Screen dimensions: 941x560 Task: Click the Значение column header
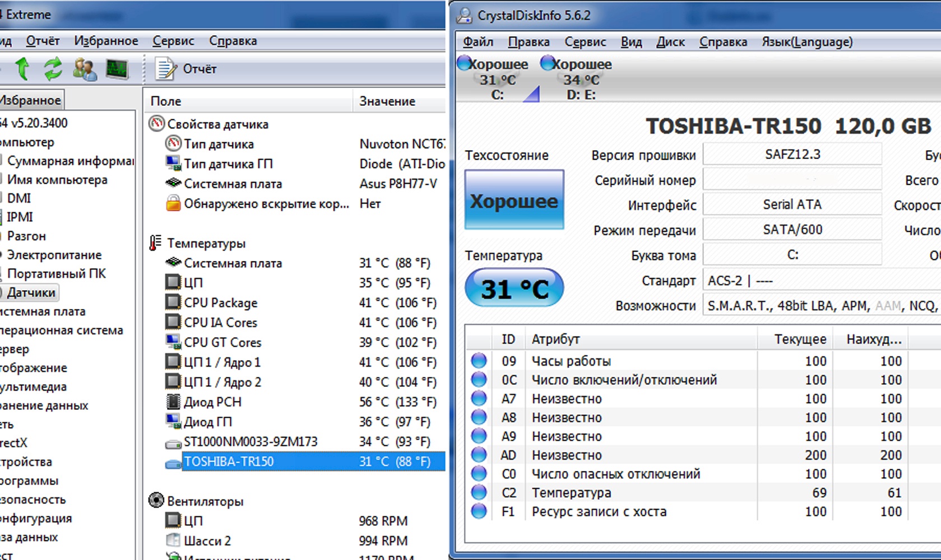[x=399, y=101]
